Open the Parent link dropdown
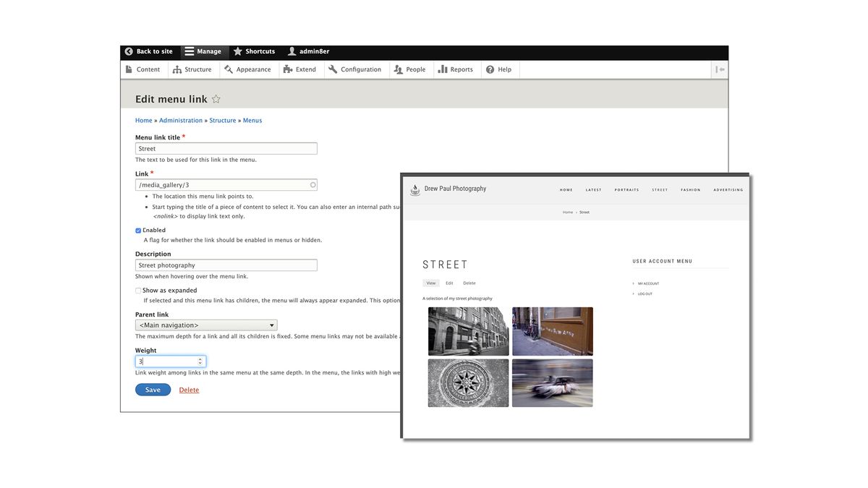 click(205, 325)
